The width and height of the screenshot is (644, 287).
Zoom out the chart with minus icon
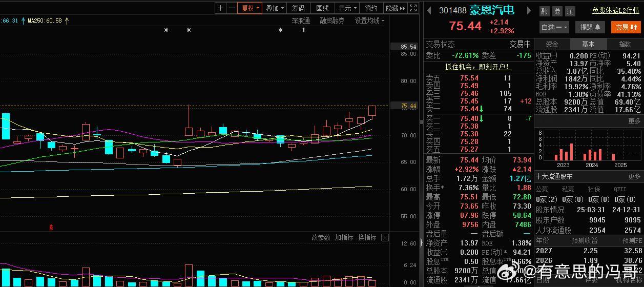point(232,8)
